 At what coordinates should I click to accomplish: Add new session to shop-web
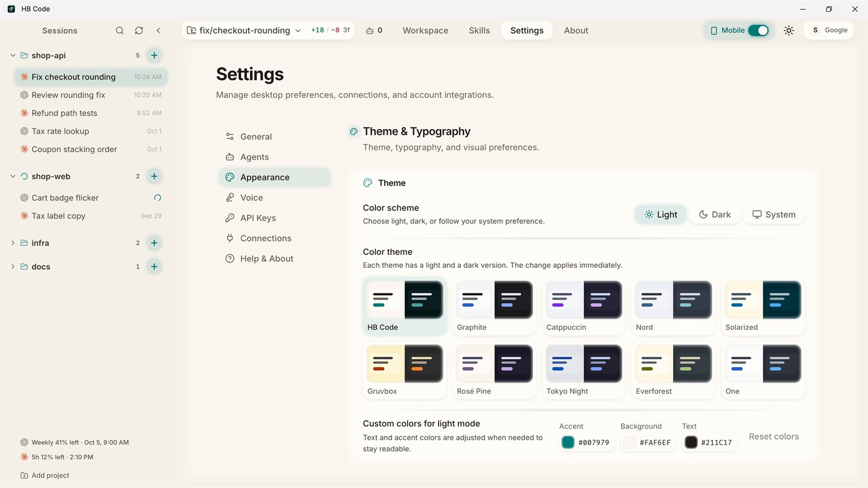(154, 176)
